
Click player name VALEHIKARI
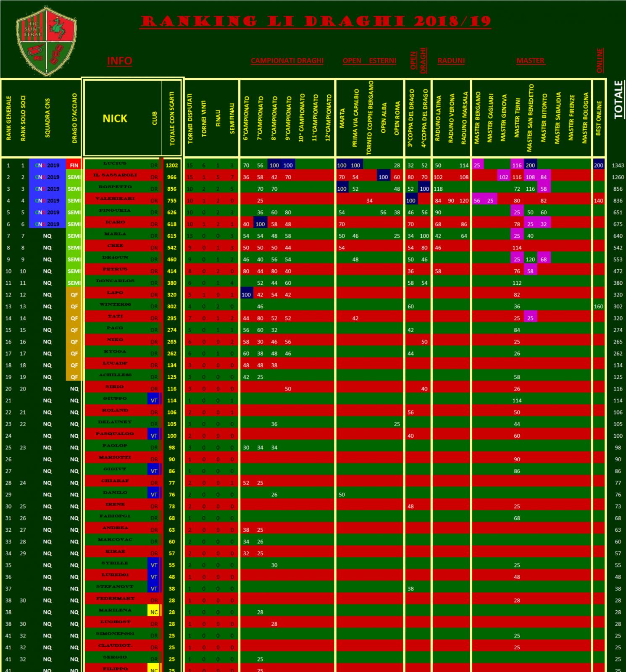tap(115, 199)
